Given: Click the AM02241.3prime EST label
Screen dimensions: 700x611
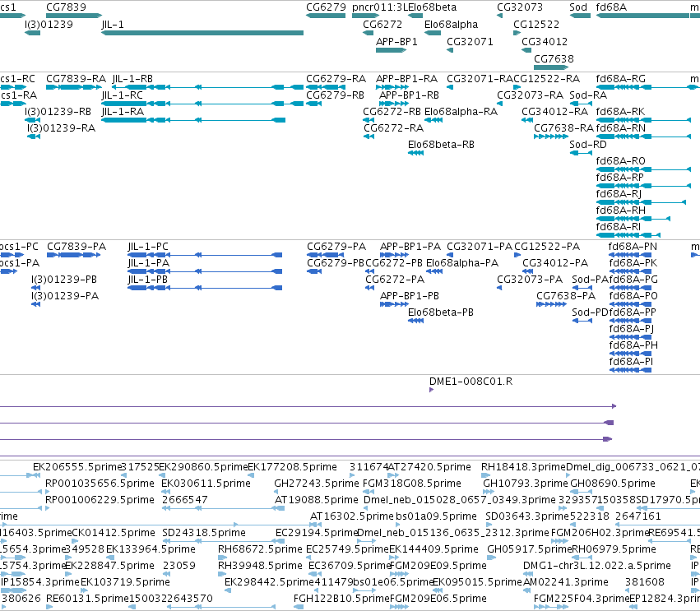Looking at the screenshot, I should click(565, 582).
